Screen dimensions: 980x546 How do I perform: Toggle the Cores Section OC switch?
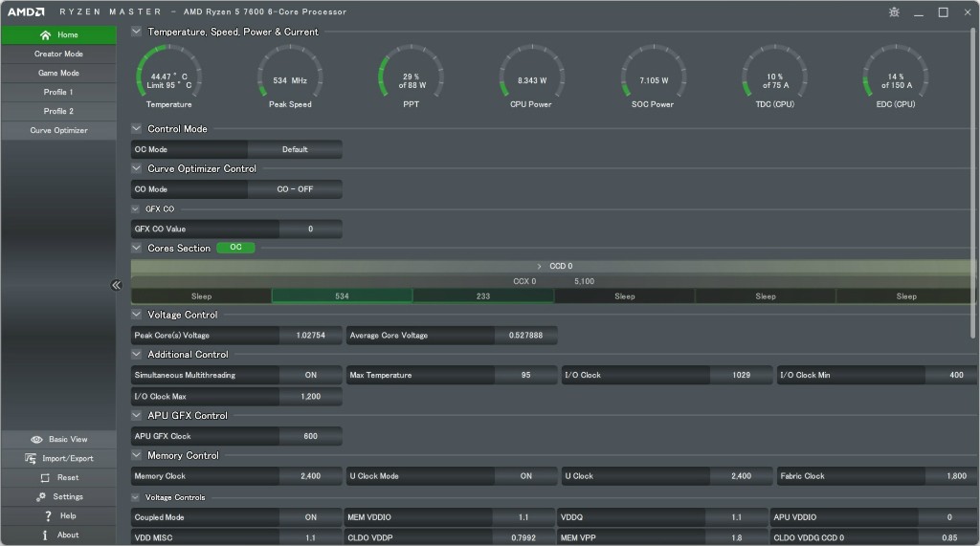click(235, 248)
